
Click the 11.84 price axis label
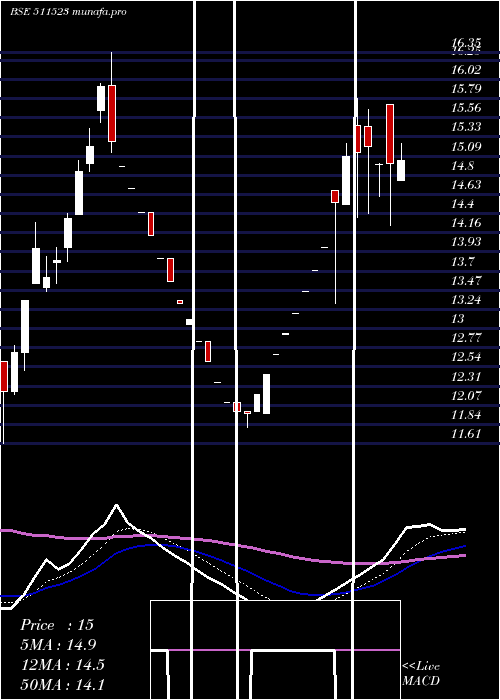(x=466, y=415)
